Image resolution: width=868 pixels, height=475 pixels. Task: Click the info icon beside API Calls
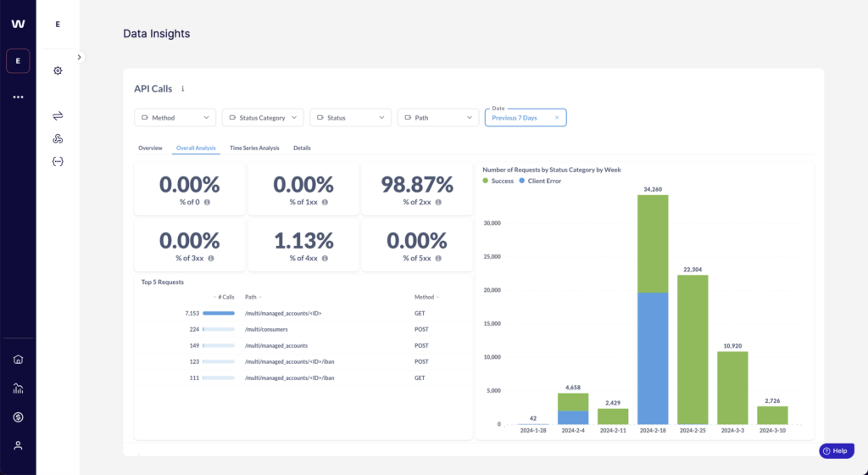click(183, 88)
